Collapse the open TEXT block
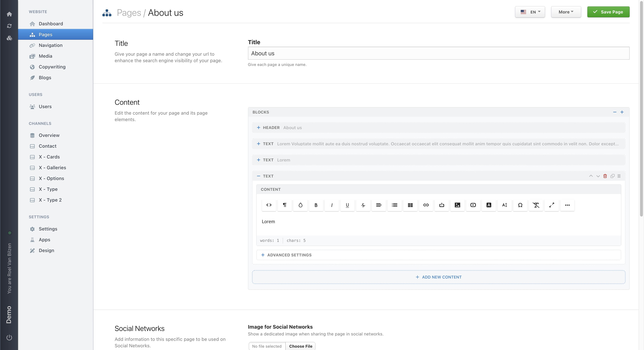The image size is (644, 350). coord(259,176)
